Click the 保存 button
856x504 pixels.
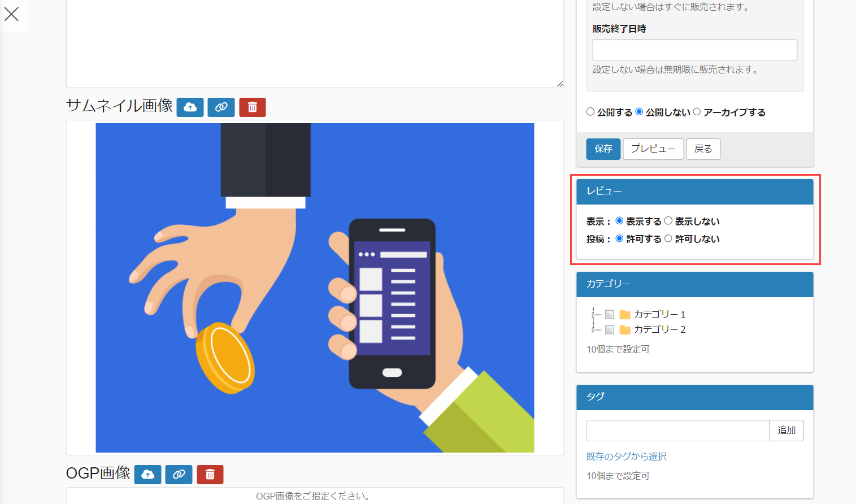[x=603, y=149]
